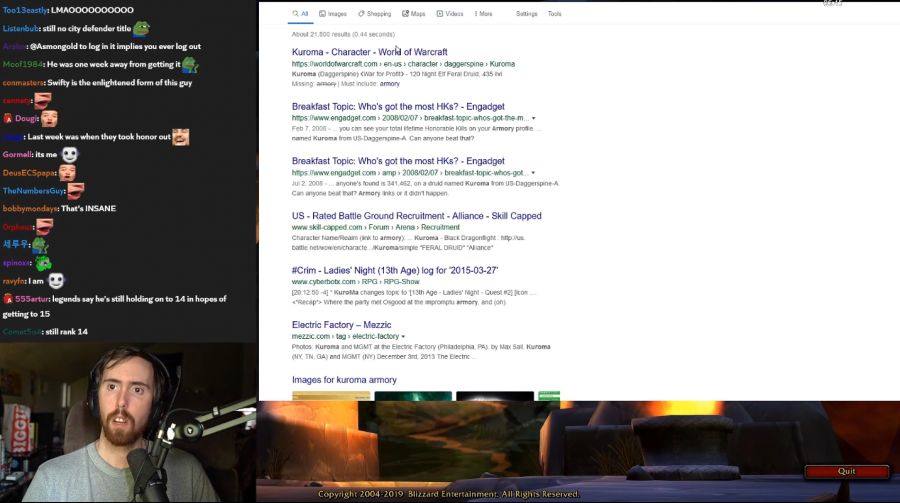Select the All search tab
Image resolution: width=900 pixels, height=503 pixels.
point(300,14)
